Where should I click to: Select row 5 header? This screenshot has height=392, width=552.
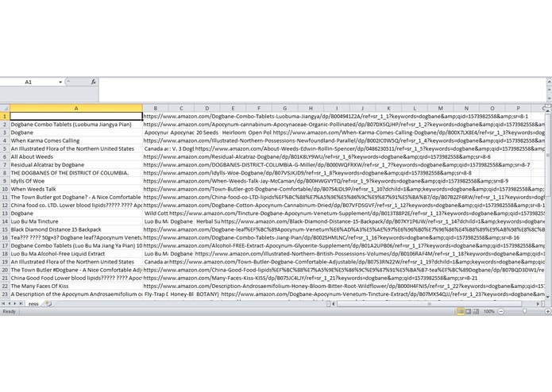click(x=5, y=148)
